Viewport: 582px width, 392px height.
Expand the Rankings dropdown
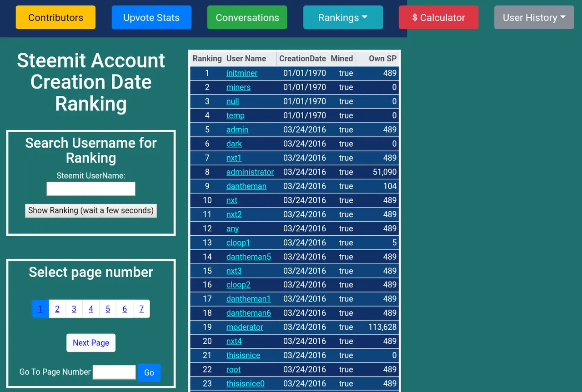343,17
